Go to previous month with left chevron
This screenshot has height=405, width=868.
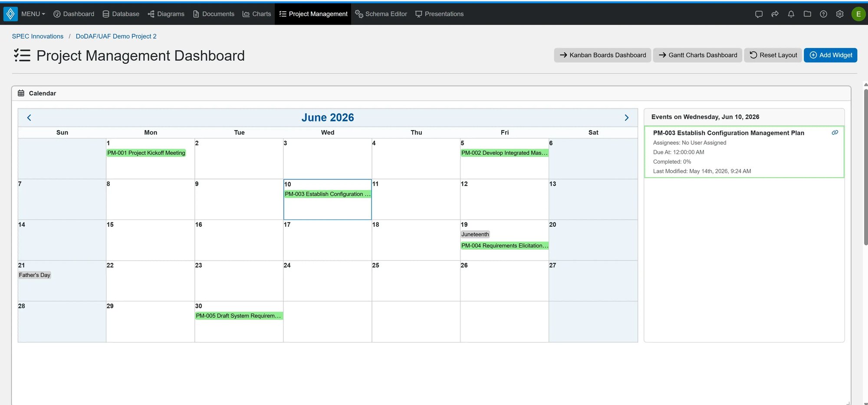click(29, 118)
